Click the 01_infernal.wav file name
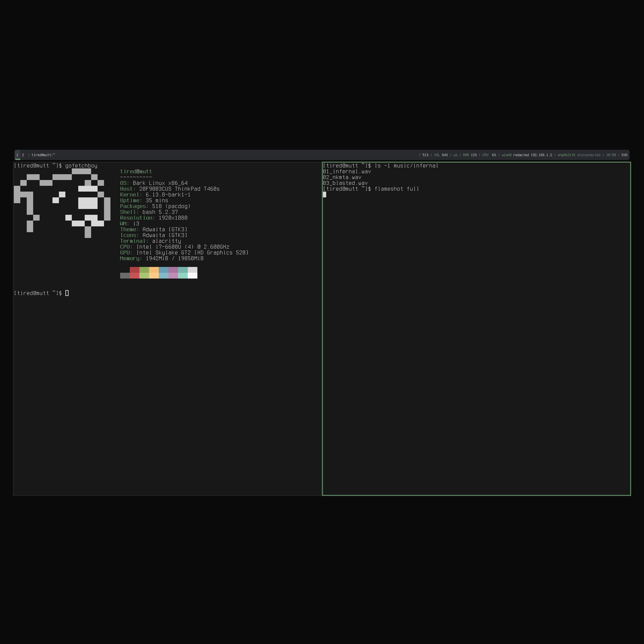The width and height of the screenshot is (644, 644). [x=347, y=171]
